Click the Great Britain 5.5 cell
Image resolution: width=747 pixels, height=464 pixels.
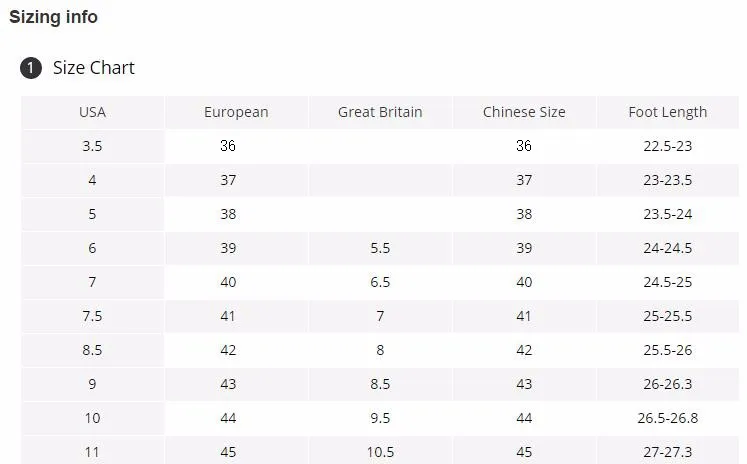coord(380,248)
